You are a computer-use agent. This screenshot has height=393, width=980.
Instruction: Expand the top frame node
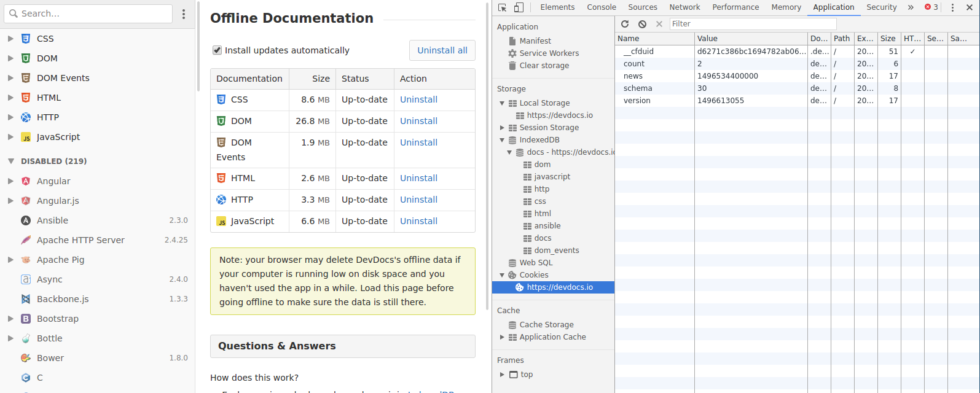[502, 375]
